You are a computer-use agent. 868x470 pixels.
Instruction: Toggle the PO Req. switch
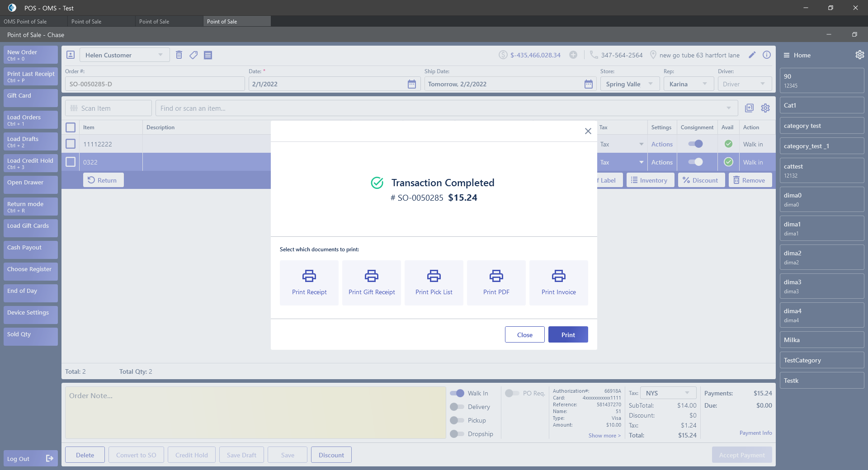512,393
